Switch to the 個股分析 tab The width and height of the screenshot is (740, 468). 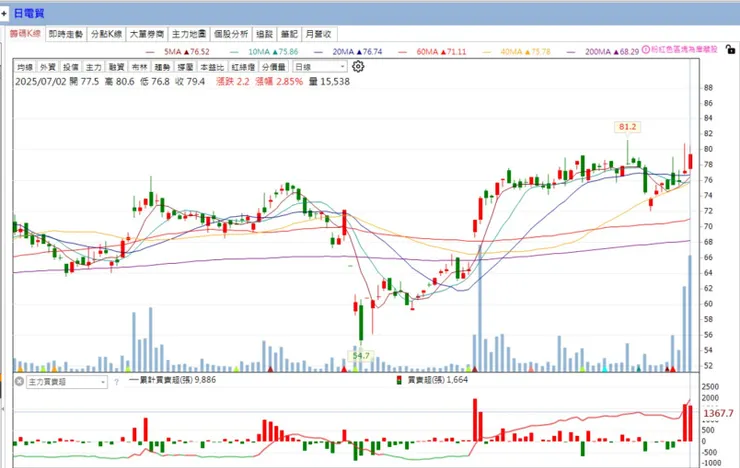pos(231,34)
